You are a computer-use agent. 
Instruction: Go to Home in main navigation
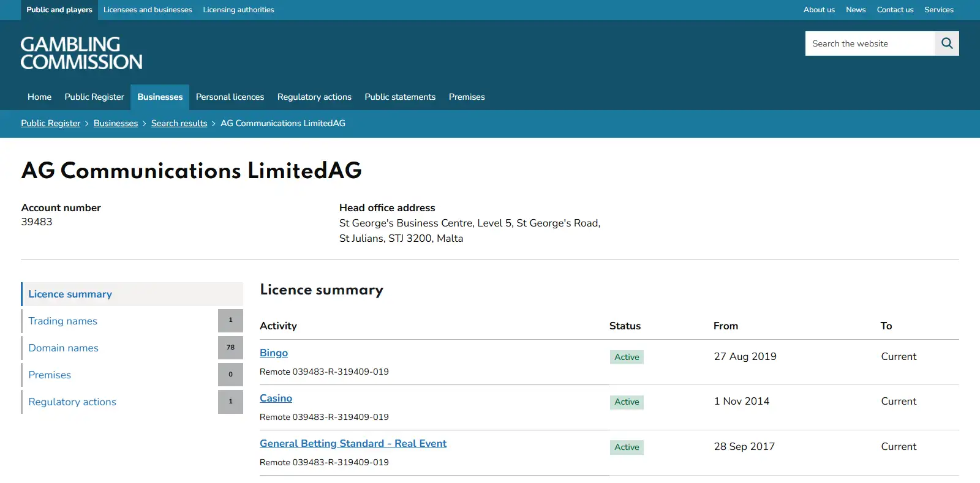39,97
